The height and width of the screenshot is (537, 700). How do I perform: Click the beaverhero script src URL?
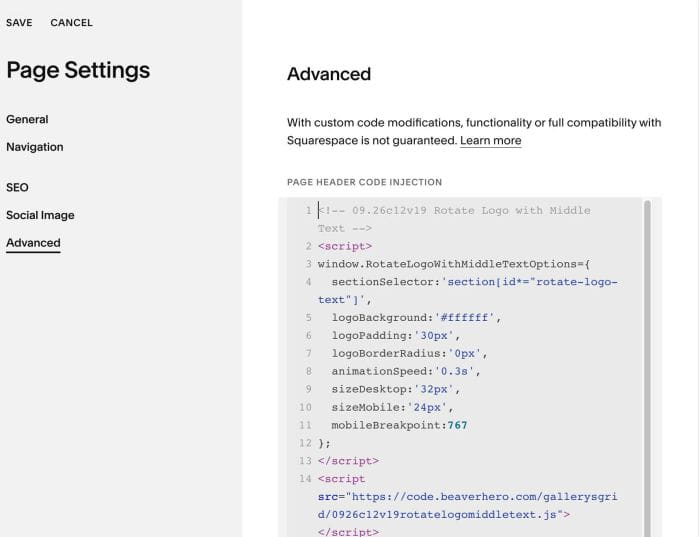click(x=467, y=506)
